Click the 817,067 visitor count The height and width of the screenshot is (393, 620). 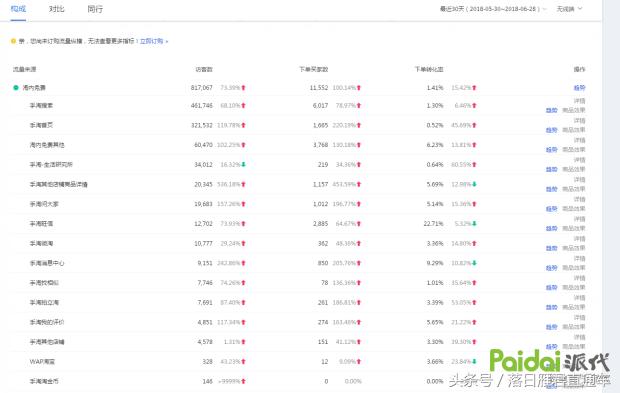pyautogui.click(x=202, y=88)
